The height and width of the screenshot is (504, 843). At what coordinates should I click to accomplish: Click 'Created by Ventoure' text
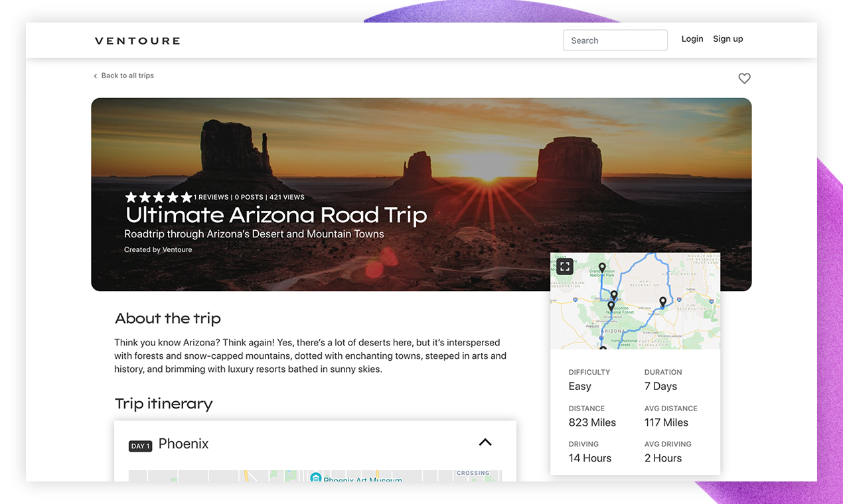(x=158, y=250)
